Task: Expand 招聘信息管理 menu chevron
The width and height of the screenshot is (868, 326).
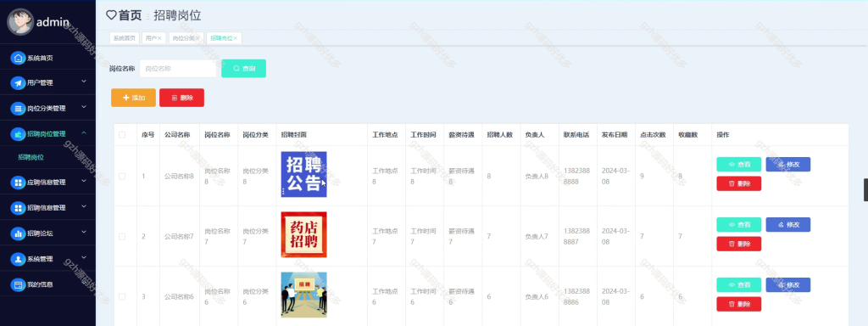Action: (x=84, y=206)
